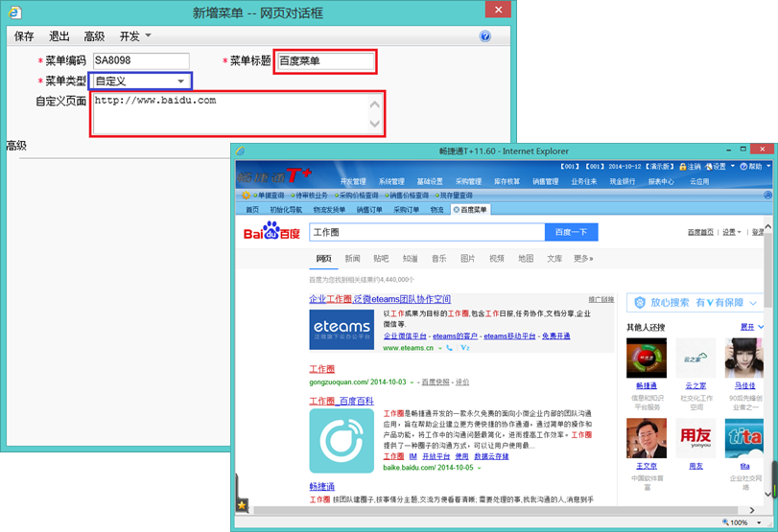Click the V2 badge after www.eteams.cn
Screen dimensions: 778x532
pos(465,348)
